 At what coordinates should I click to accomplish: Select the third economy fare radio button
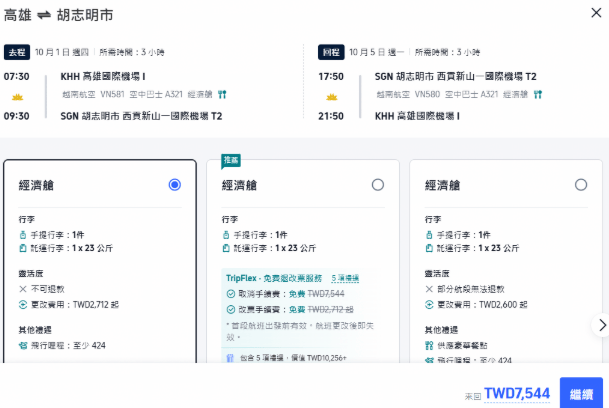click(x=581, y=185)
